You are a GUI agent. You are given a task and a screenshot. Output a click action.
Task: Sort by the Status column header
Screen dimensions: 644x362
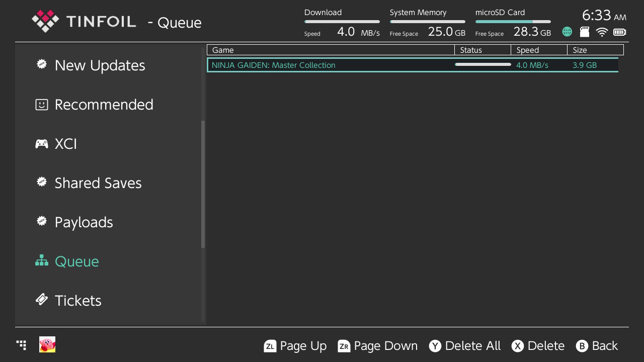483,50
